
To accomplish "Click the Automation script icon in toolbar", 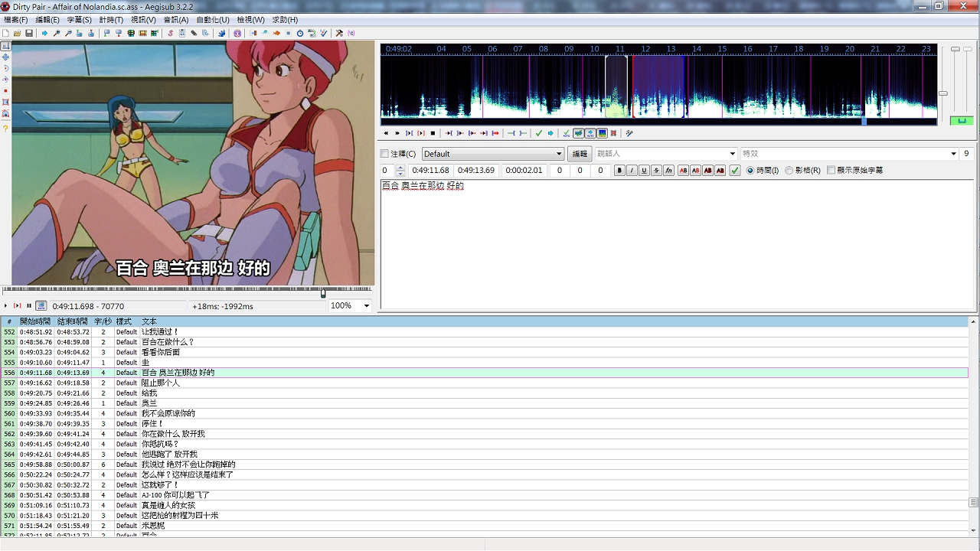I will click(x=221, y=34).
